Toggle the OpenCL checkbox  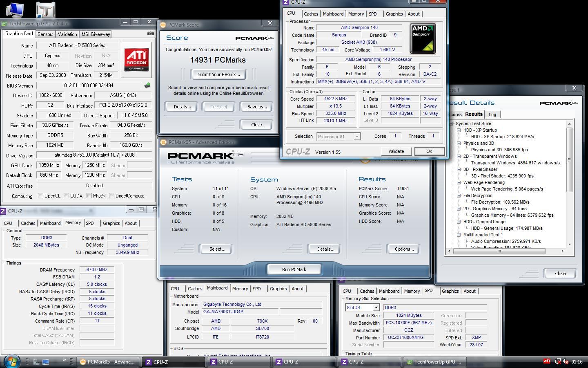pyautogui.click(x=40, y=196)
